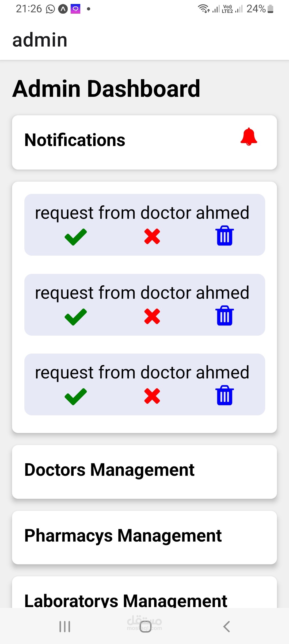Delete the third doctor ahmed request
289x644 pixels.
tap(225, 395)
